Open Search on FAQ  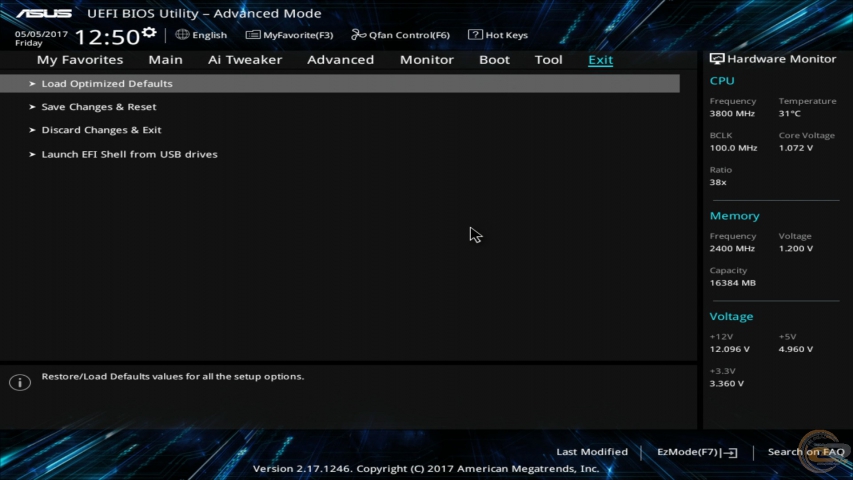[806, 452]
